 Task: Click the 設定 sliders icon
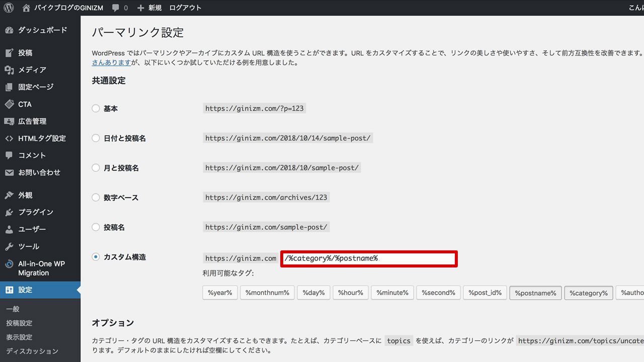click(9, 290)
